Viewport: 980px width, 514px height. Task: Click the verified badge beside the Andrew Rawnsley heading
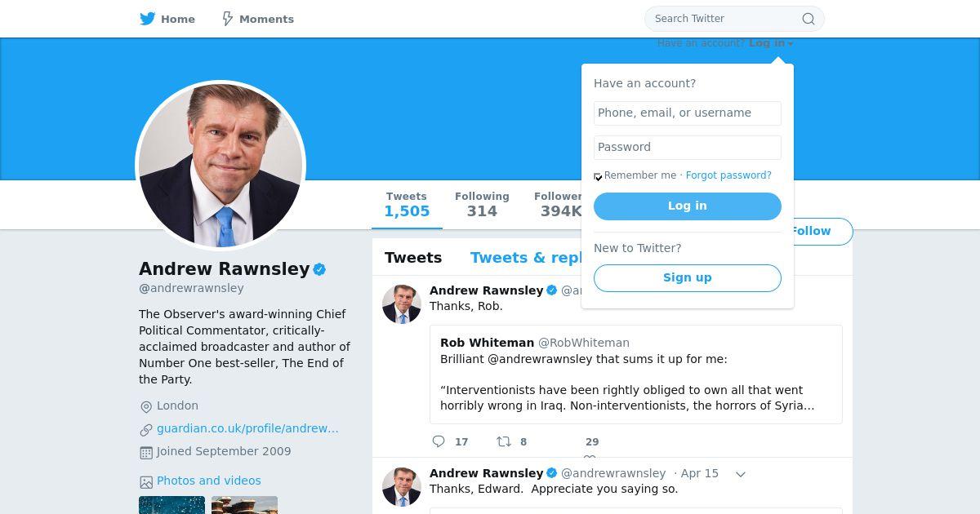[320, 269]
